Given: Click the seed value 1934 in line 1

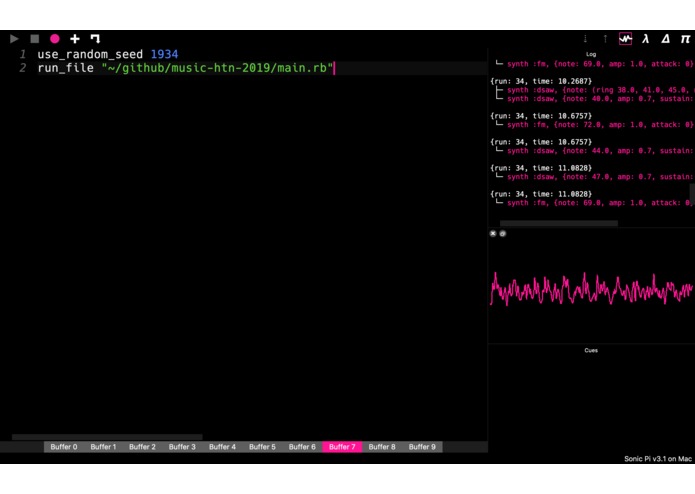Looking at the screenshot, I should [x=164, y=54].
